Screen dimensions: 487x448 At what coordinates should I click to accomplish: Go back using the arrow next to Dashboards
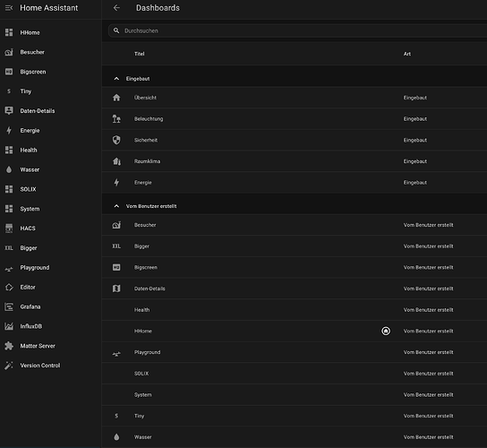(116, 8)
